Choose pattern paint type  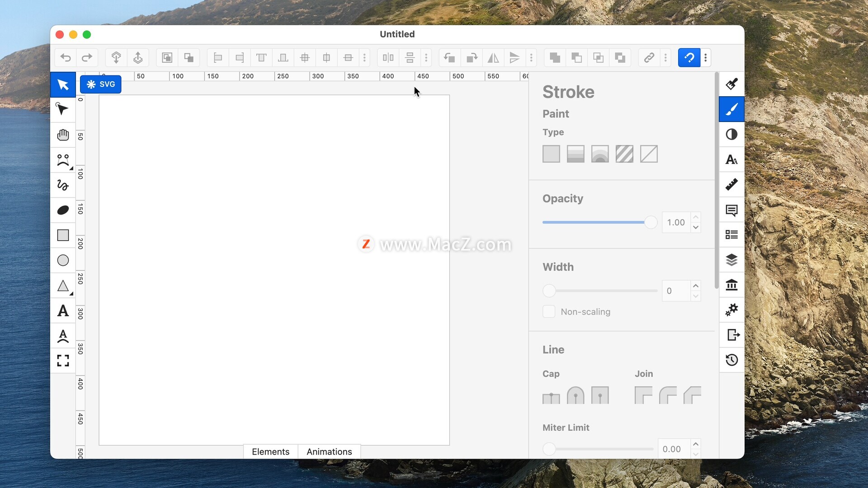(x=624, y=154)
